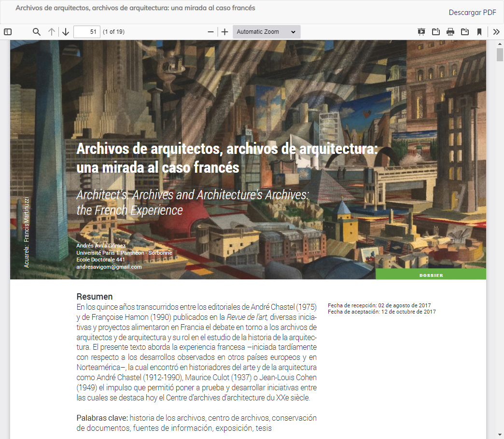Click 'Université Paris 1 Panthéon - Sorbonne' text
This screenshot has width=504, height=439.
click(x=124, y=253)
